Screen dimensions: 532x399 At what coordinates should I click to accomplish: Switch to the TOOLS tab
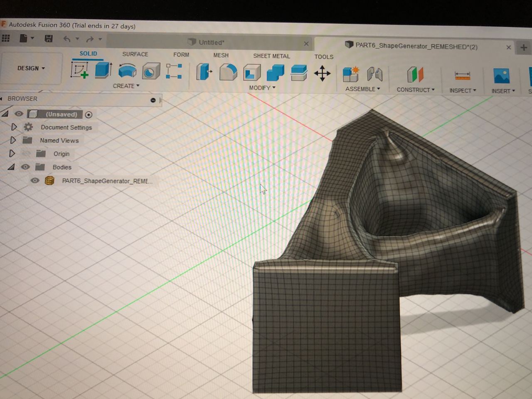[324, 57]
